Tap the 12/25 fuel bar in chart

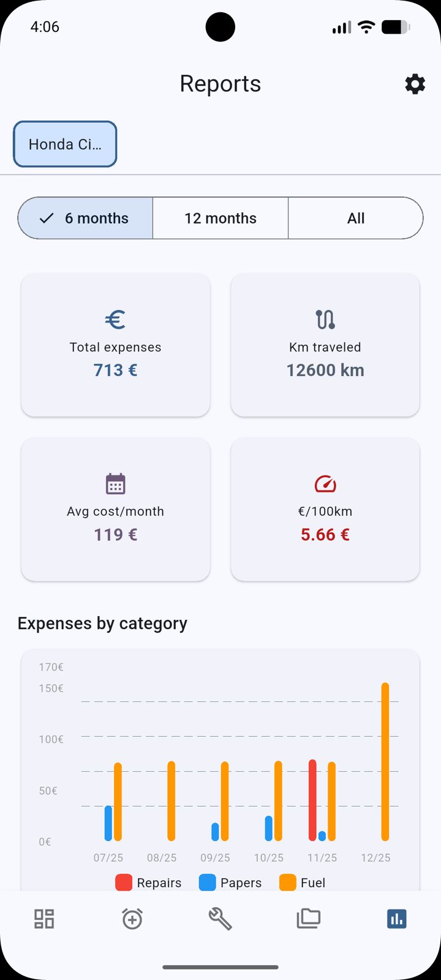[385, 761]
